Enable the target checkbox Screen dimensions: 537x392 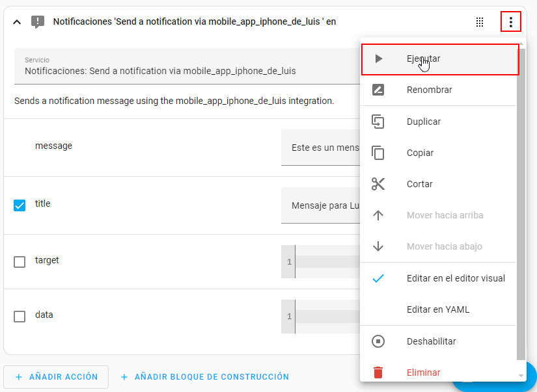point(20,261)
